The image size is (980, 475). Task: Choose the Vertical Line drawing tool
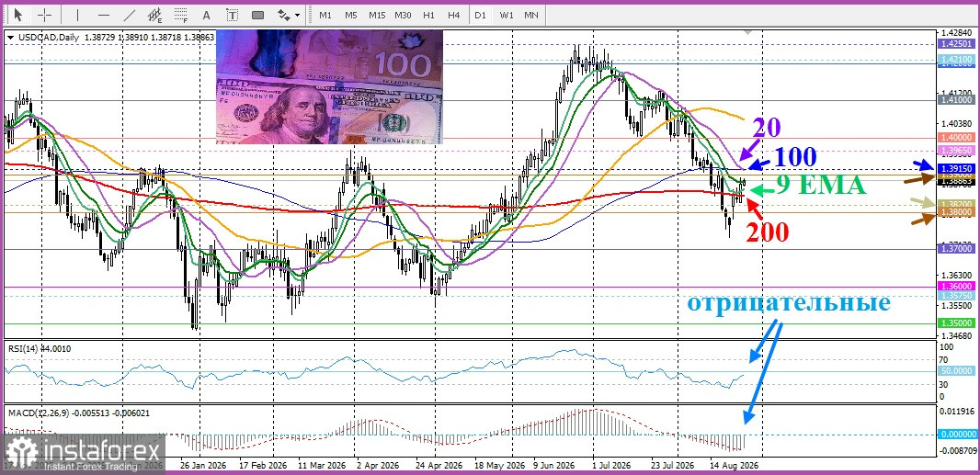point(77,15)
